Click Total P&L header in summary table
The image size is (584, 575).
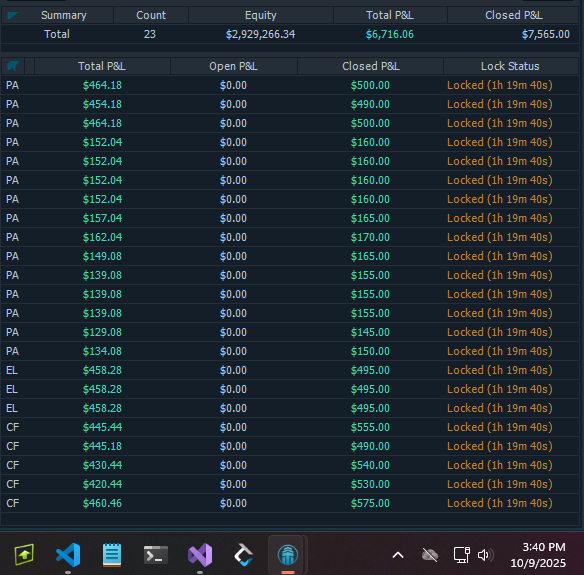pyautogui.click(x=390, y=15)
